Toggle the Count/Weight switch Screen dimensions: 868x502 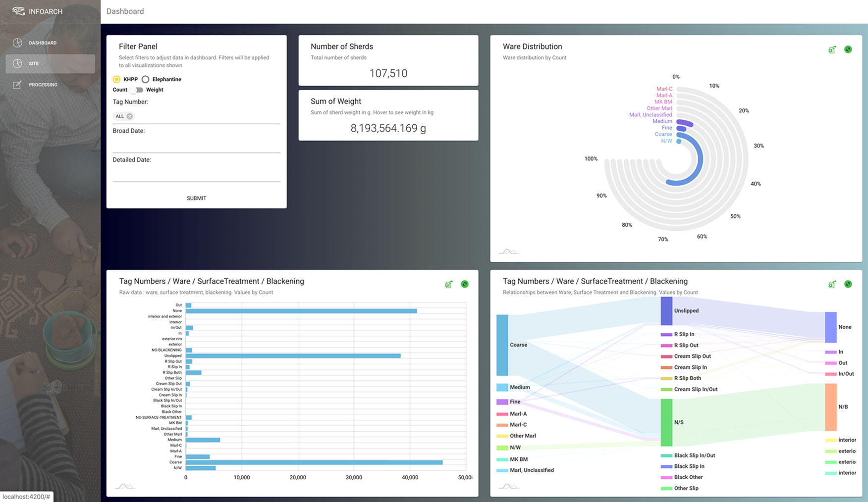137,90
